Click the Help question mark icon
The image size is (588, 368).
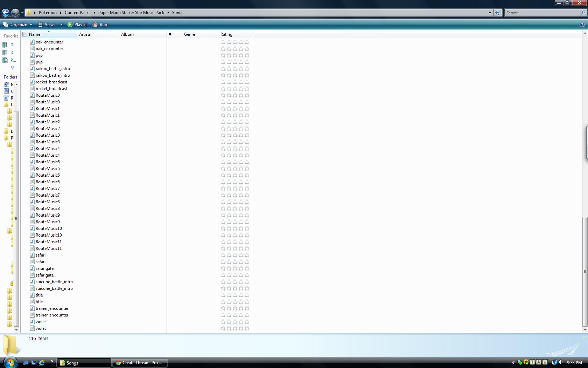click(x=582, y=25)
